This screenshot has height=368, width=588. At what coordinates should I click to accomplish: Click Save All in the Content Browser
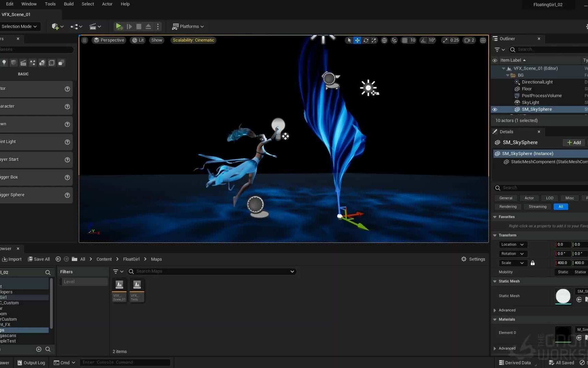[38, 259]
